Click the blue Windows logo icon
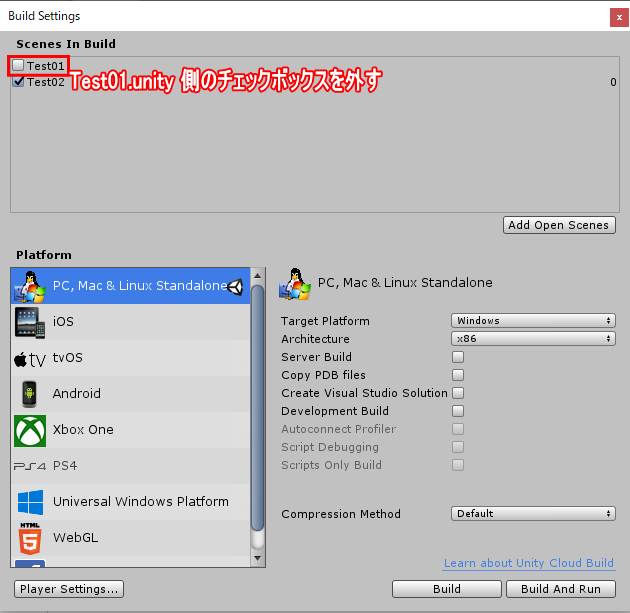 pyautogui.click(x=31, y=502)
